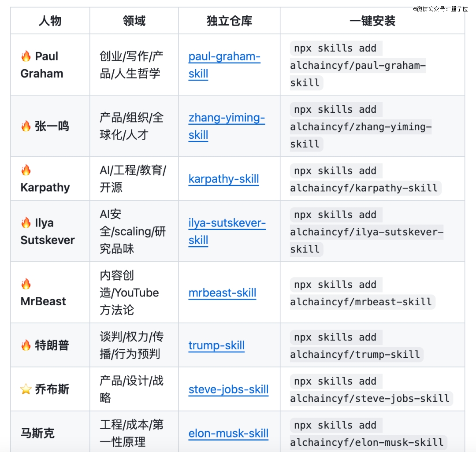This screenshot has width=476, height=452.
Task: Click the fire emoji beside Ilya Sutskever
Action: point(26,223)
